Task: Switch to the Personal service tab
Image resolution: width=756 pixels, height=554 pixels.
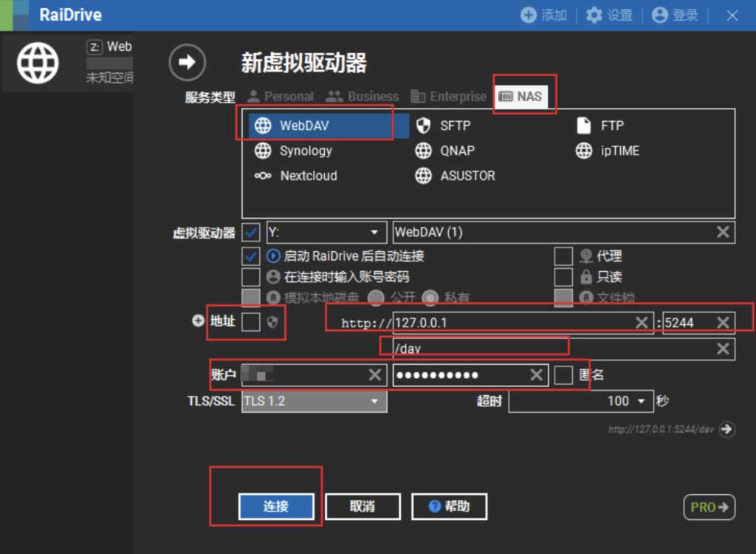Action: [x=280, y=96]
